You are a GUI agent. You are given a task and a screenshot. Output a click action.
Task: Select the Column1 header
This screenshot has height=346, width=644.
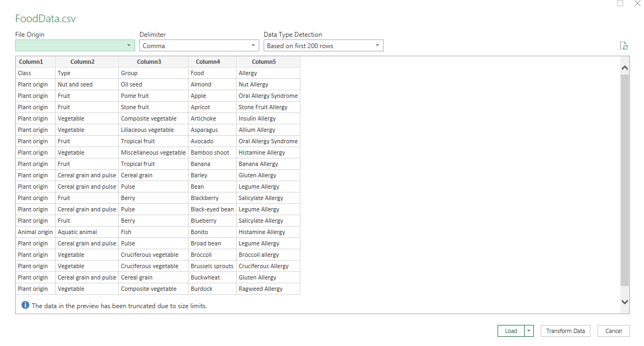[30, 62]
